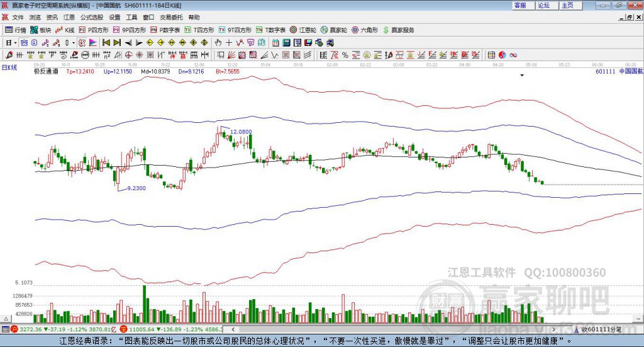Select the Gann fan red rays tool
This screenshot has width=644, height=347.
[231, 55]
